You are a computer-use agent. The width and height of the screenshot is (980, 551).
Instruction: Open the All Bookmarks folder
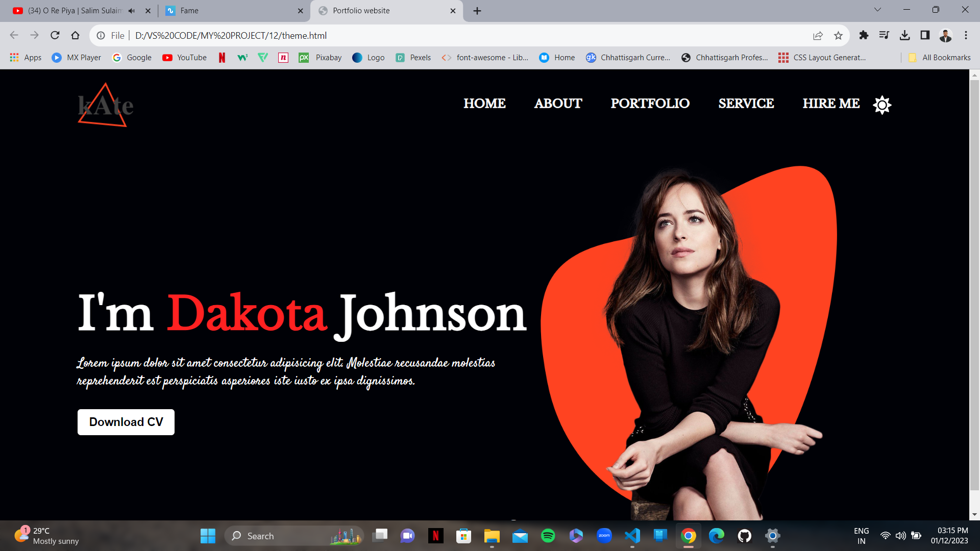click(940, 58)
